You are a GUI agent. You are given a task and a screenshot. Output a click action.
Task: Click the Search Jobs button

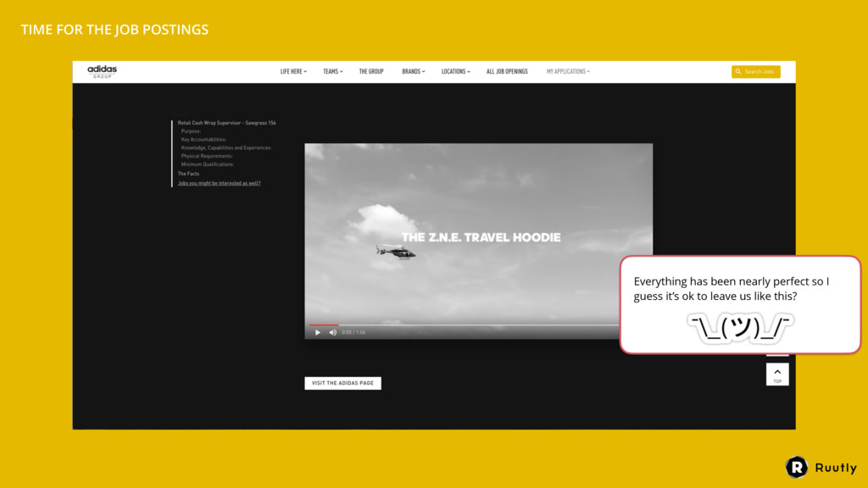(755, 72)
